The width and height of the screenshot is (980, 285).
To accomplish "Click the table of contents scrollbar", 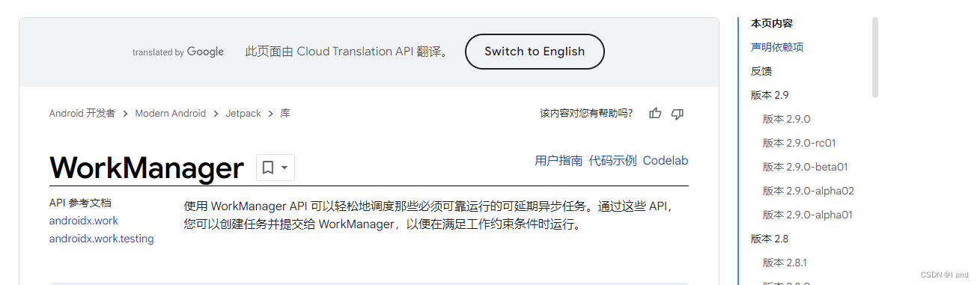I will tap(875, 58).
